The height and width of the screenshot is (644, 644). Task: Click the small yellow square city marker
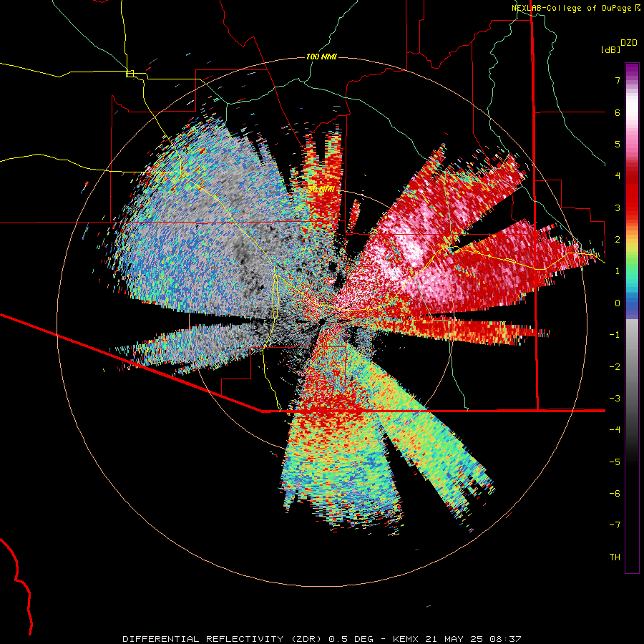click(x=130, y=74)
